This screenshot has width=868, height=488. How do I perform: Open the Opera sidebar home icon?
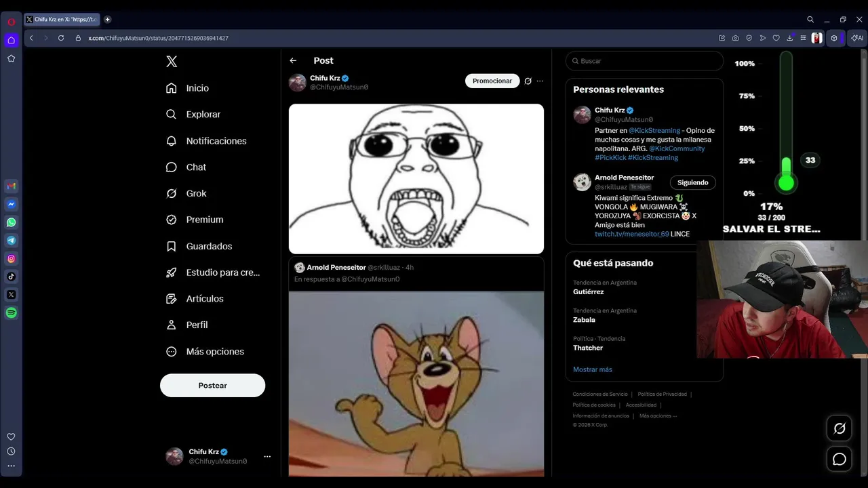click(x=11, y=40)
